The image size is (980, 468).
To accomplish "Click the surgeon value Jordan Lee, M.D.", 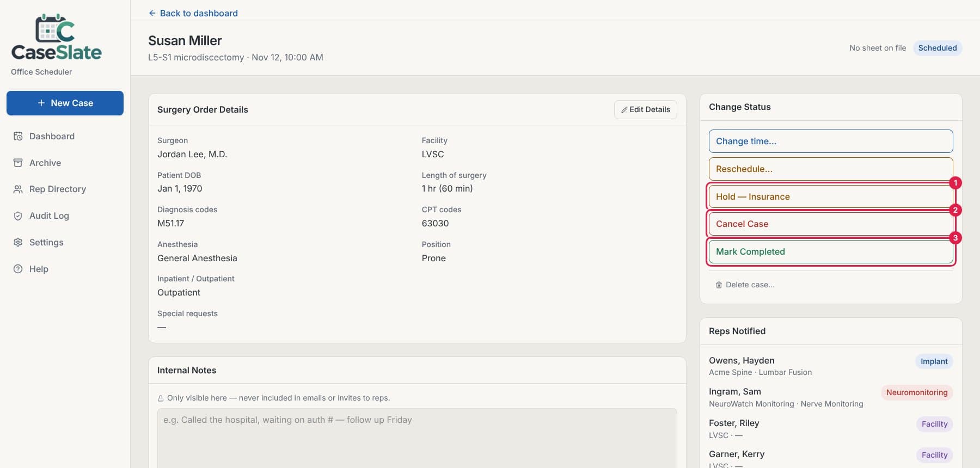I will point(192,154).
